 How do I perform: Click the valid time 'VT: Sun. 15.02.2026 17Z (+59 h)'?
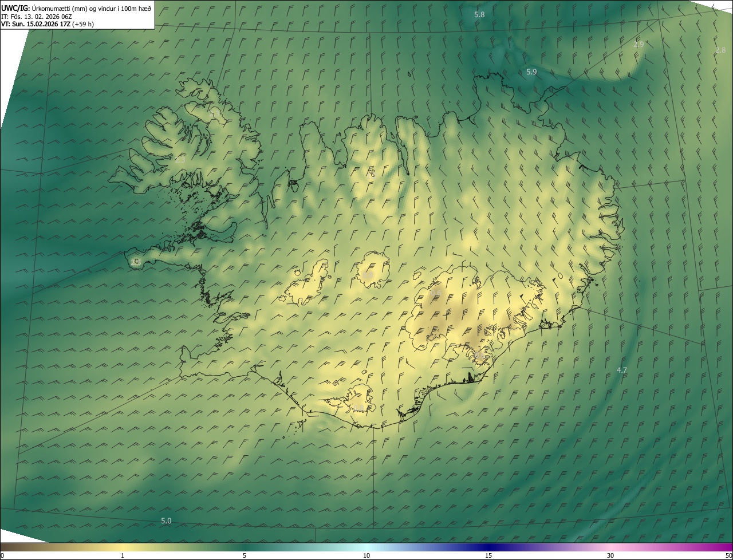coord(48,24)
